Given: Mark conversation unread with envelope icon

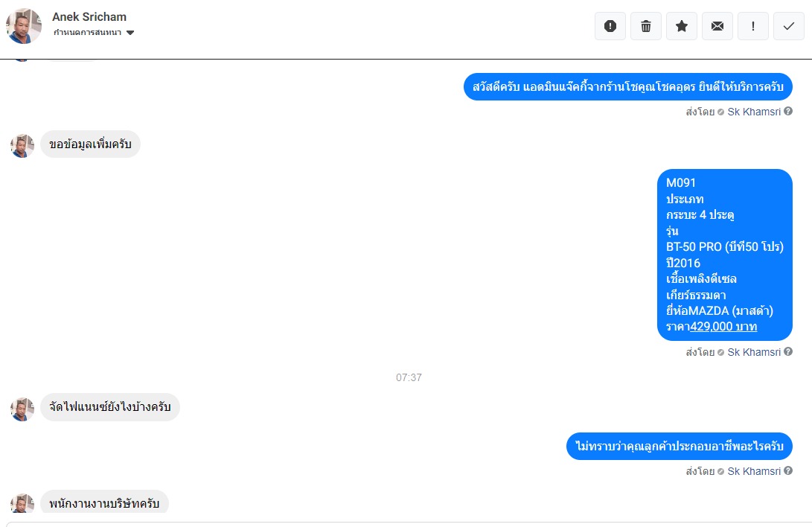Looking at the screenshot, I should (717, 26).
